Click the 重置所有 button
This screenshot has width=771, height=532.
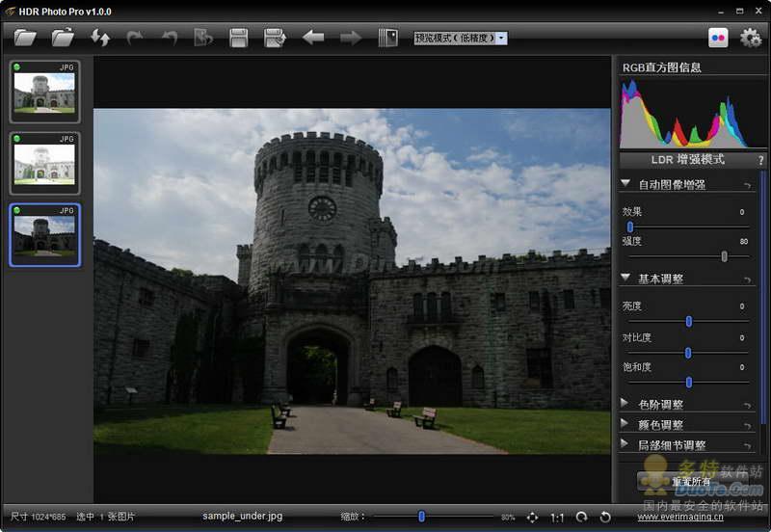pos(691,481)
